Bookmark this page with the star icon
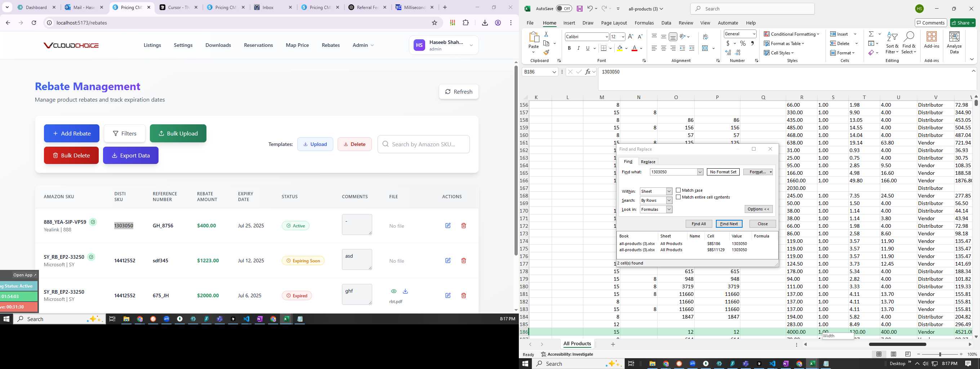The image size is (980, 369). coord(434,23)
